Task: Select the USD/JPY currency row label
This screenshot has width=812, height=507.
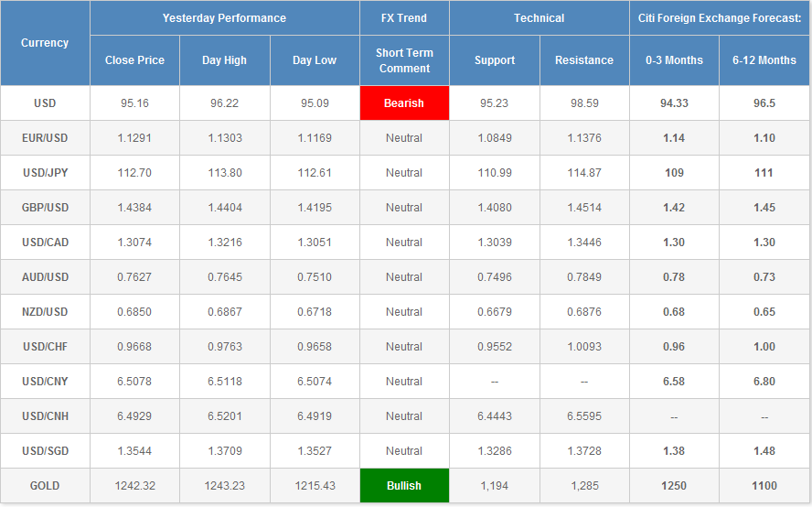Action: [x=45, y=173]
